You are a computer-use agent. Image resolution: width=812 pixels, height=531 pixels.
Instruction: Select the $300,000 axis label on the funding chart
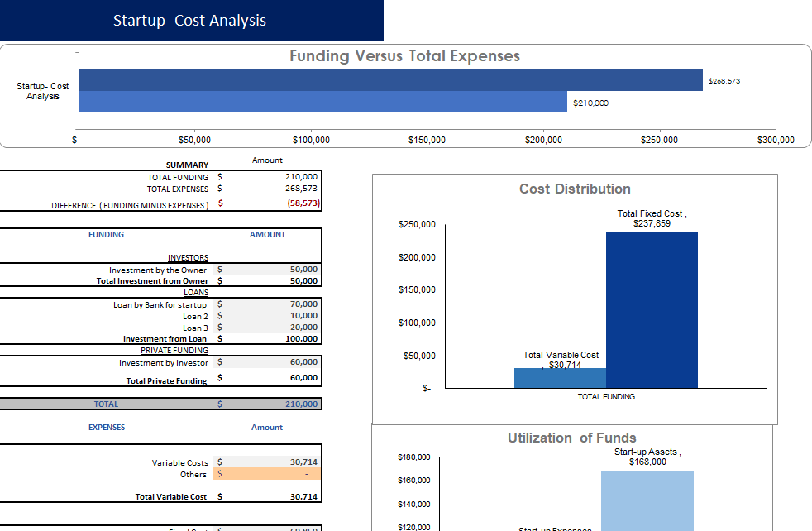click(774, 140)
